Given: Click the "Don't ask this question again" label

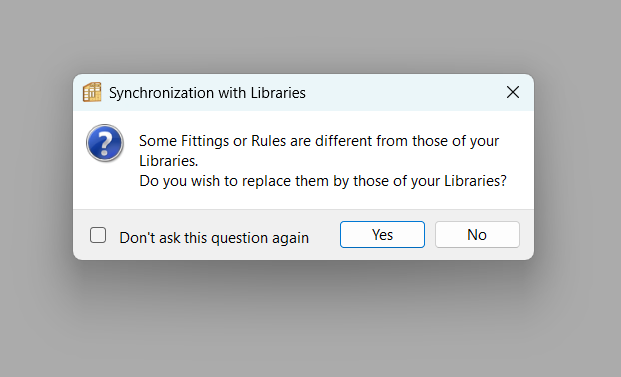Looking at the screenshot, I should click(x=214, y=238).
